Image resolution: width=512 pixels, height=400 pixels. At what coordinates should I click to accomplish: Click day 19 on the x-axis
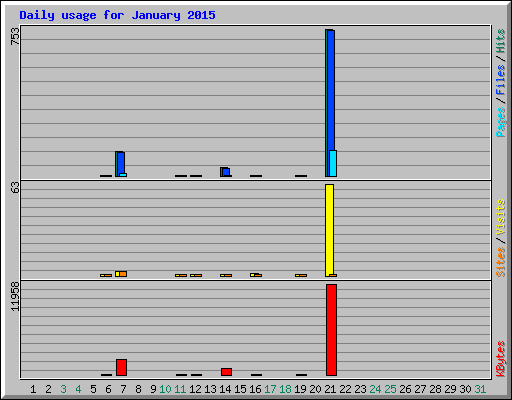(300, 389)
